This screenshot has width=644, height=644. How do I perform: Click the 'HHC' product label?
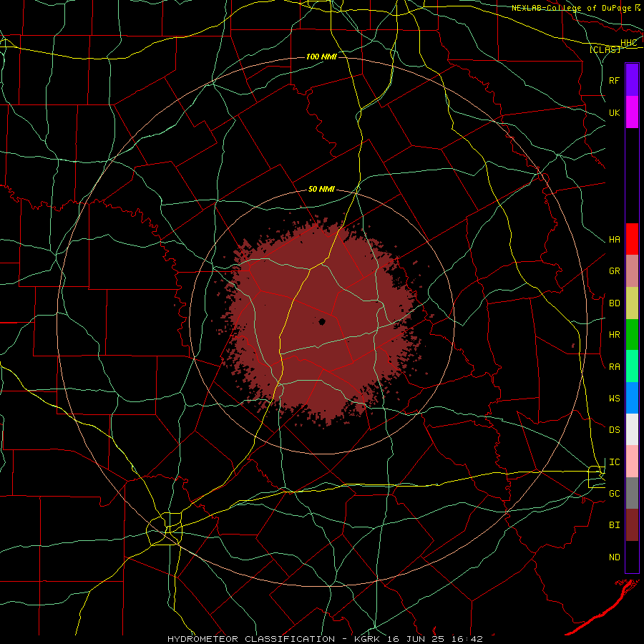coord(628,43)
